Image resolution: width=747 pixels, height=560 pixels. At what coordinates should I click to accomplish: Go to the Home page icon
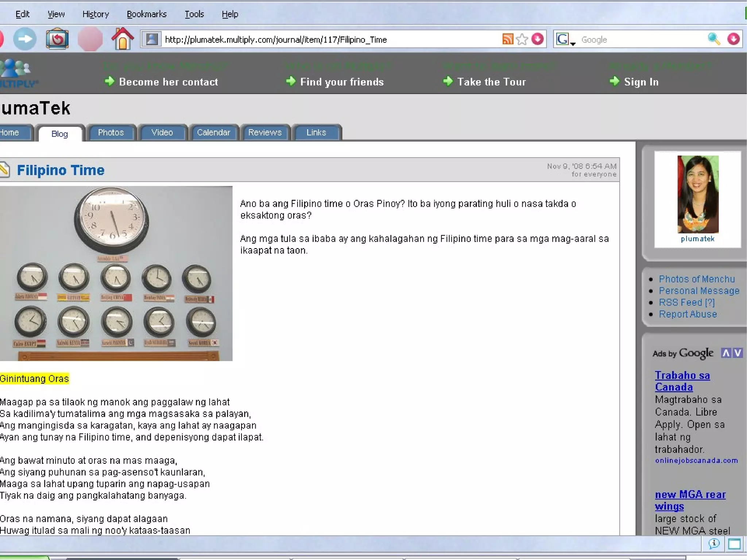123,39
